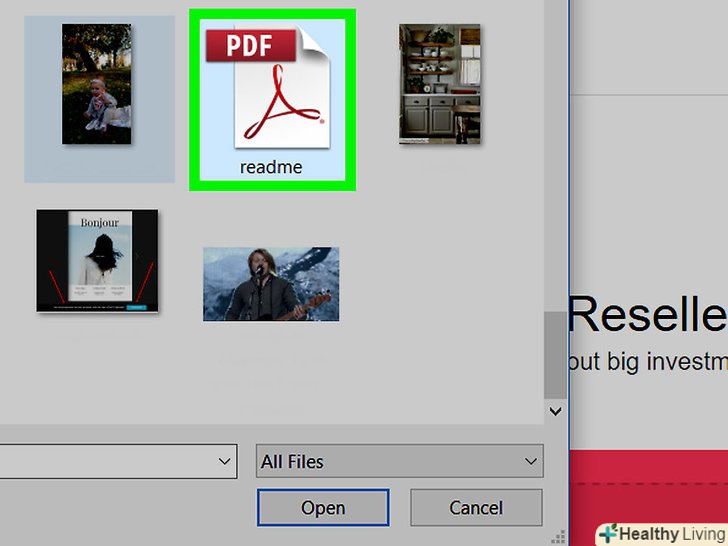728x546 pixels.
Task: Click the file name input field
Action: pyautogui.click(x=118, y=461)
